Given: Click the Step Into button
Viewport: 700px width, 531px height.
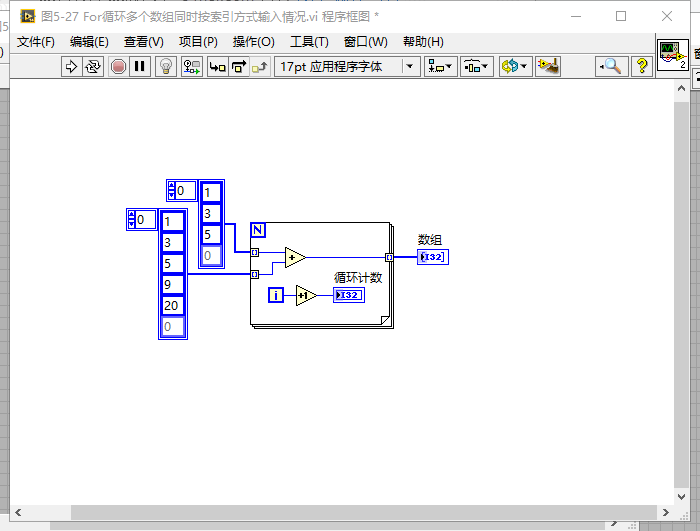Looking at the screenshot, I should click(218, 67).
